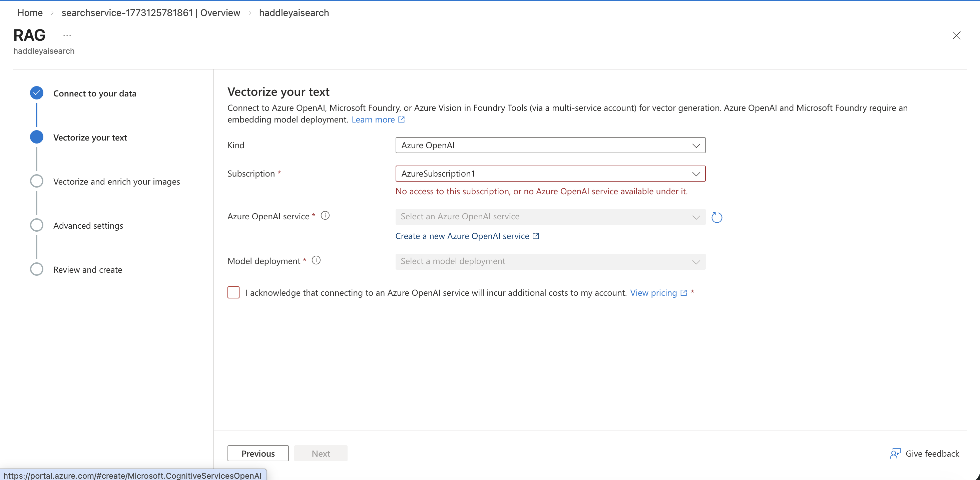Click the refresh icon beside Azure OpenAI service dropdown

pyautogui.click(x=717, y=217)
